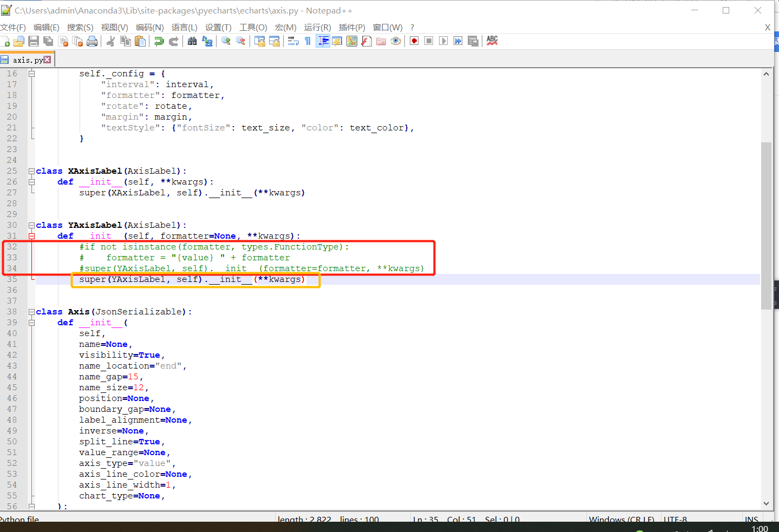
Task: Collapse class YAxisLabel fold at line 30
Action: click(31, 225)
